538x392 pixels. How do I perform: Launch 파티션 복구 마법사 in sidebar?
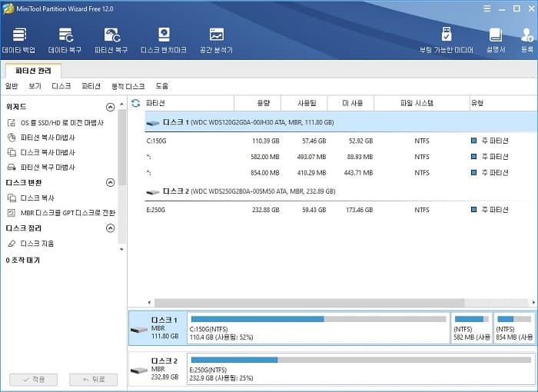click(x=41, y=167)
